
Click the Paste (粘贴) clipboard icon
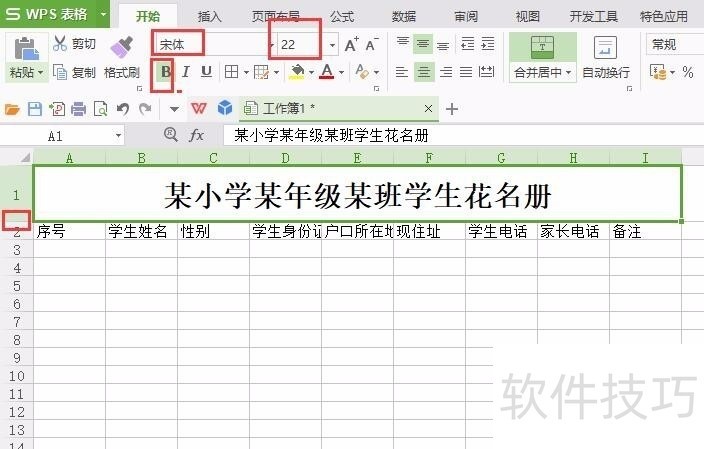(x=26, y=48)
